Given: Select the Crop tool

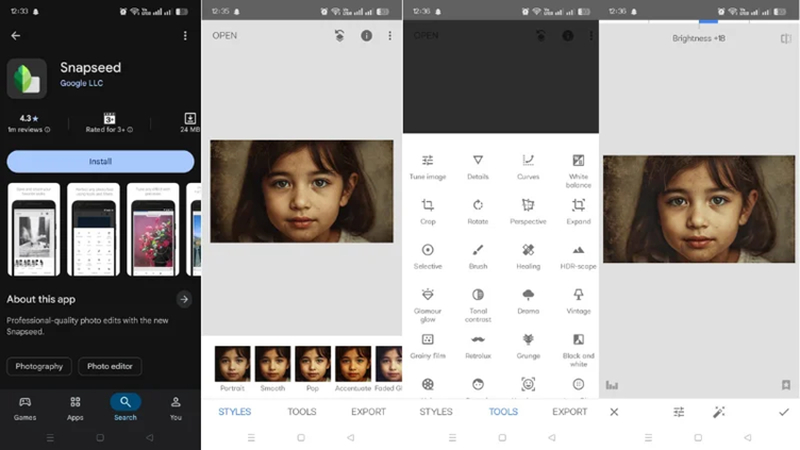Looking at the screenshot, I should click(x=428, y=212).
